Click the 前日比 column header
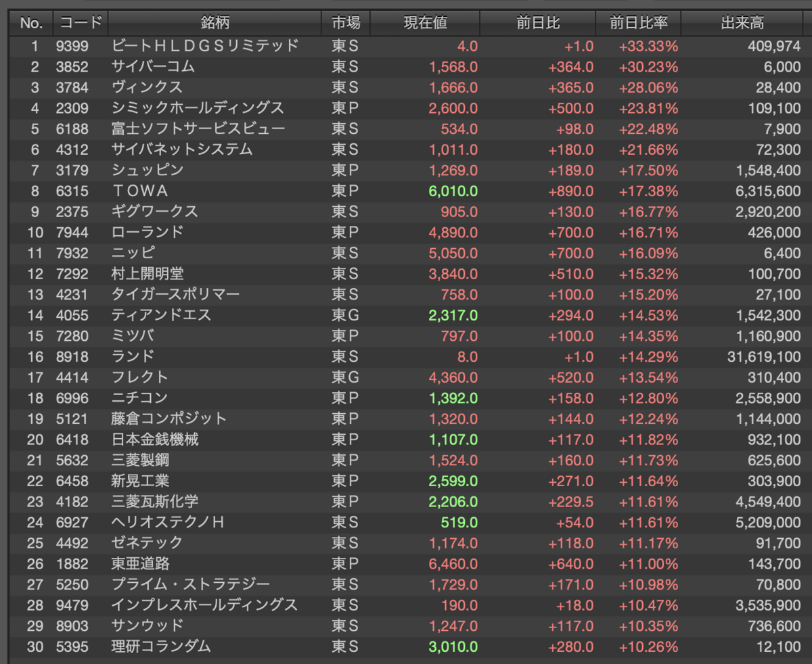The height and width of the screenshot is (664, 812). click(x=538, y=23)
